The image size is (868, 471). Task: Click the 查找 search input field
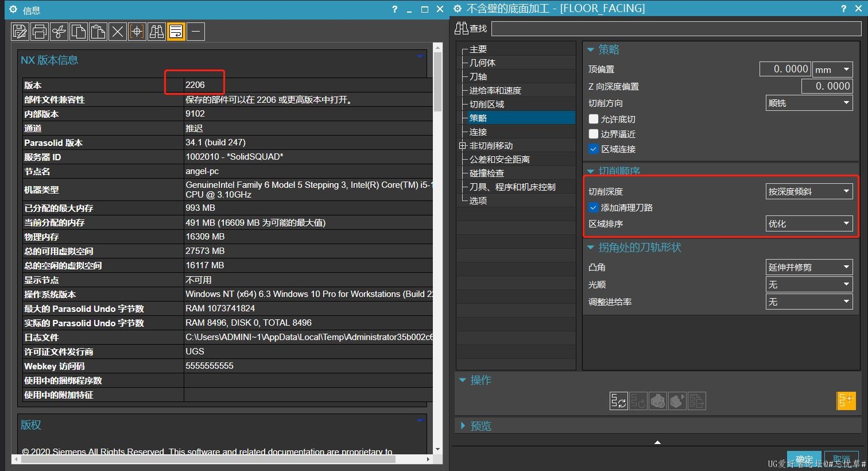[x=676, y=28]
